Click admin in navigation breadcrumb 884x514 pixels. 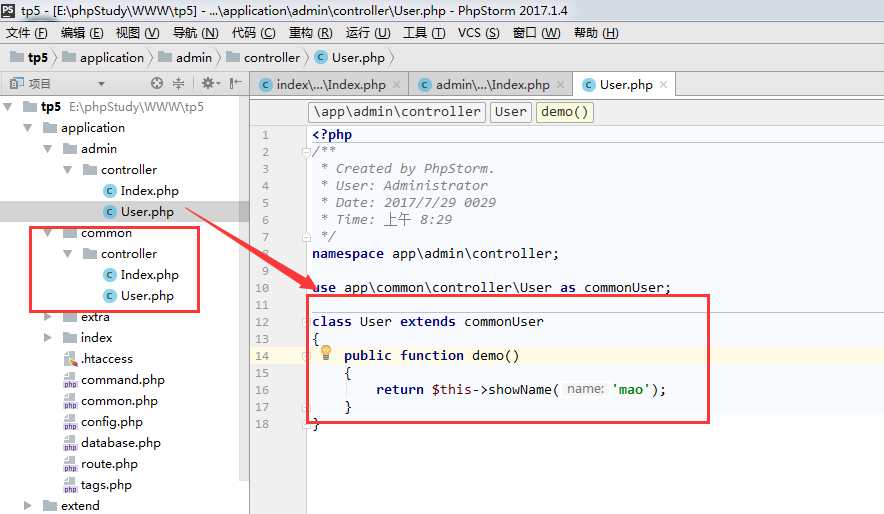[x=185, y=57]
